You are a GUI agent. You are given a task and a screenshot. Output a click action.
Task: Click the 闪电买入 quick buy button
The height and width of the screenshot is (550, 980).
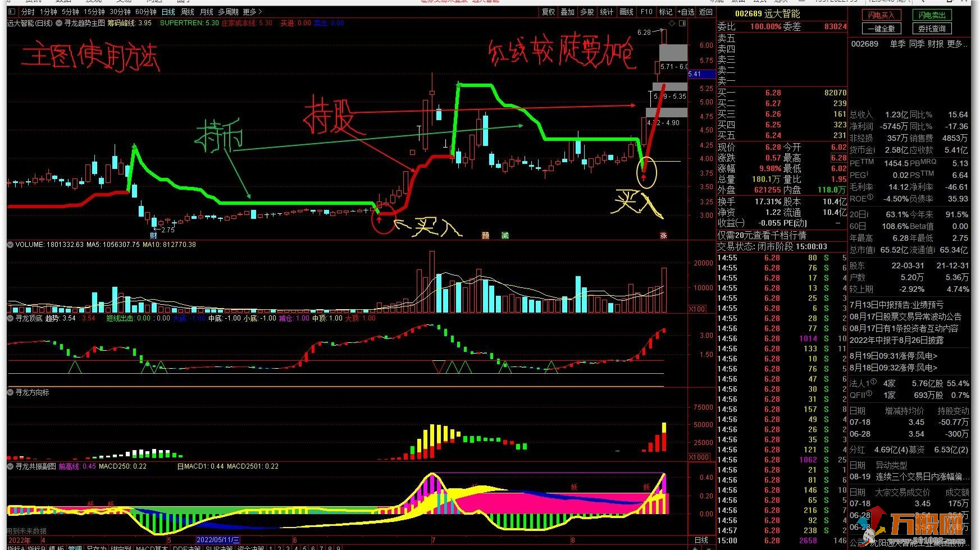point(881,15)
